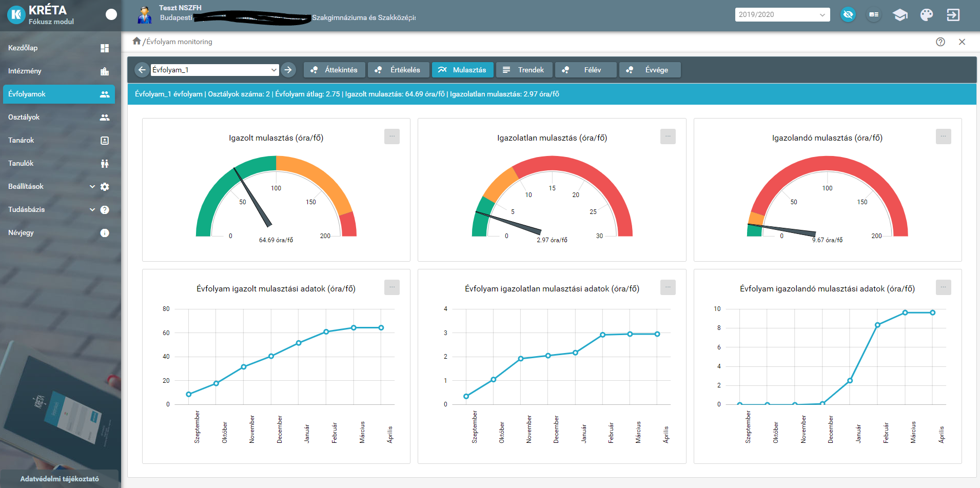Click the Évfolyam_1 summary info bar
Image resolution: width=980 pixels, height=488 pixels.
(x=552, y=94)
